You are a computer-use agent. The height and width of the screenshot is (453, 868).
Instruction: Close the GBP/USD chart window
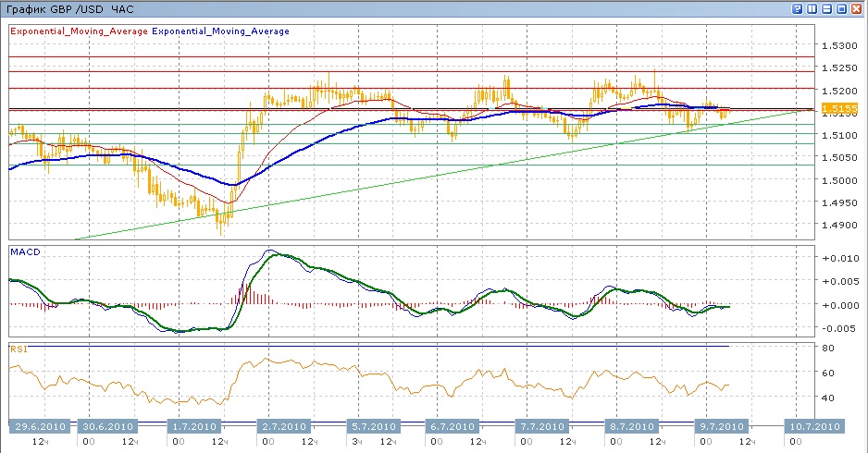tap(856, 8)
